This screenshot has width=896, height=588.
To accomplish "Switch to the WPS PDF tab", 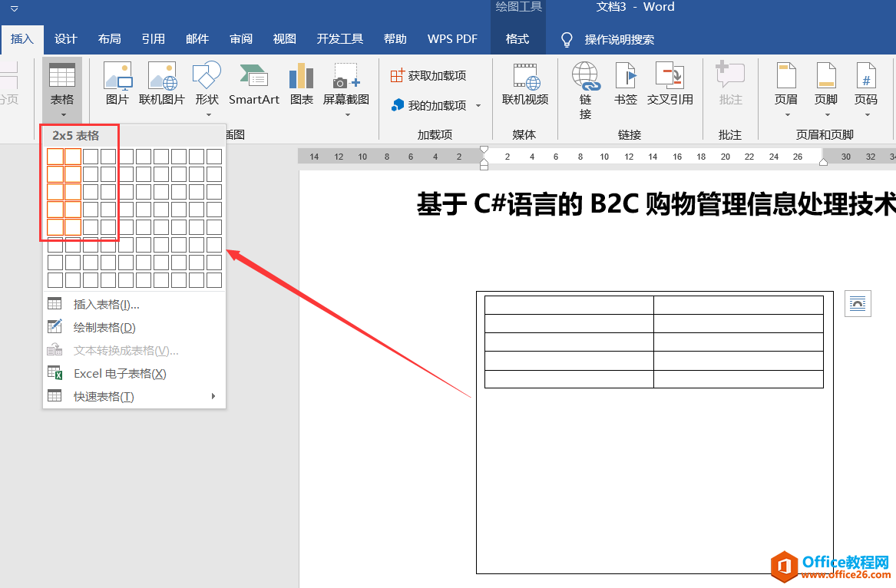I will (452, 39).
